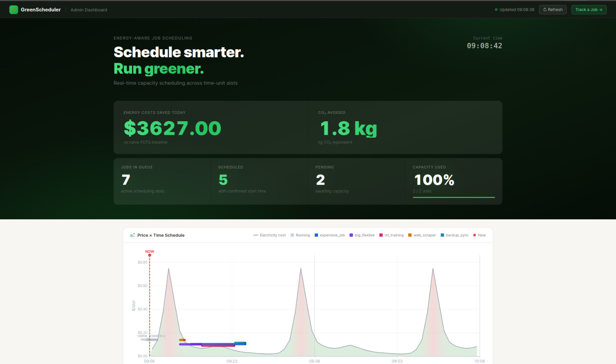Toggle the Running legend entry

[x=300, y=235]
